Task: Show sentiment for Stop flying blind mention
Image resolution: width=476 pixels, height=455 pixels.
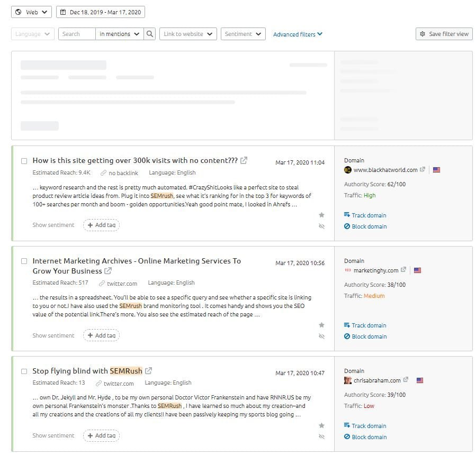Action: pyautogui.click(x=53, y=435)
